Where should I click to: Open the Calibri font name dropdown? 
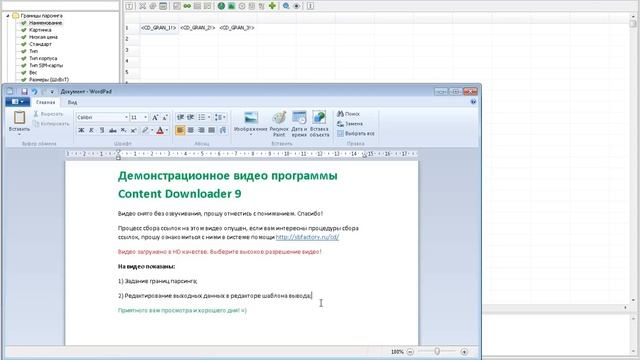click(126, 117)
